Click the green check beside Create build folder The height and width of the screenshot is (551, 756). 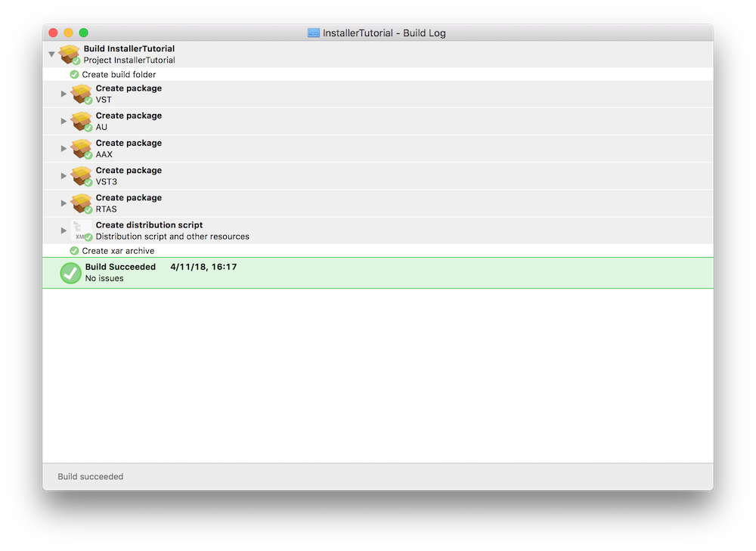click(74, 75)
